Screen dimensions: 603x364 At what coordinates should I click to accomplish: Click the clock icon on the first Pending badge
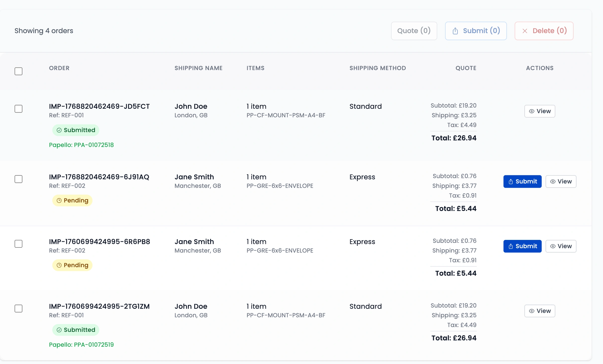click(x=59, y=200)
